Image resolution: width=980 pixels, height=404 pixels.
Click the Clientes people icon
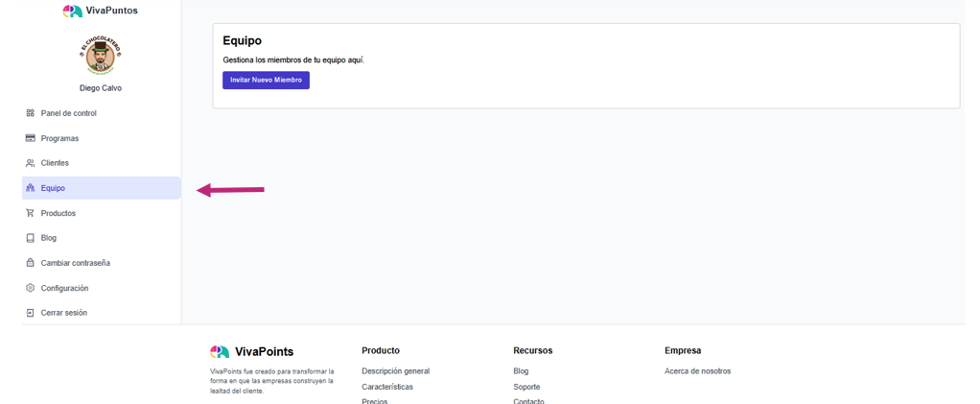30,163
